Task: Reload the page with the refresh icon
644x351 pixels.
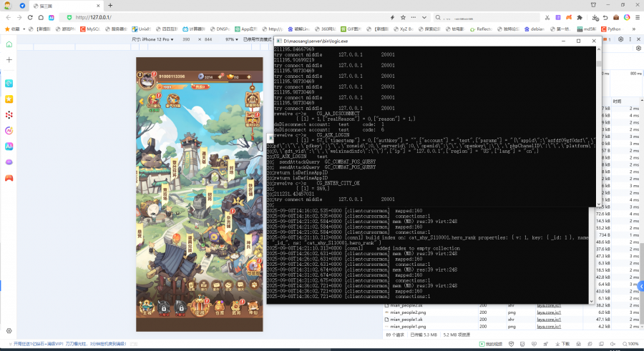Action: click(30, 18)
